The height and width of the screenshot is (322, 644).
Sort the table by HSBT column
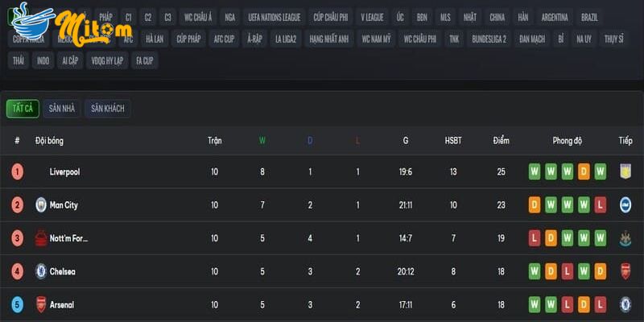pos(453,141)
